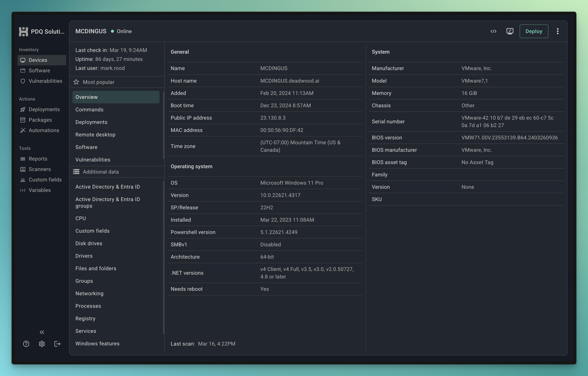Image resolution: width=588 pixels, height=376 pixels.
Task: Click the Custom fields icon in Tools
Action: pos(23,180)
